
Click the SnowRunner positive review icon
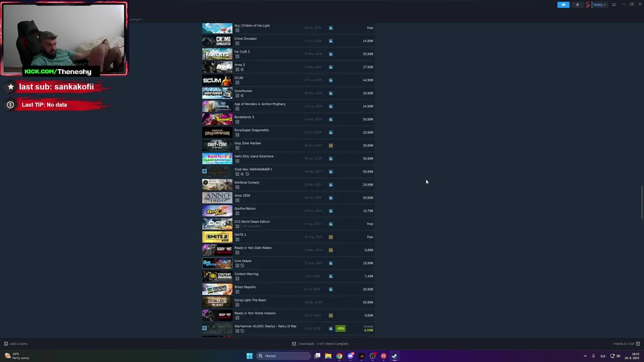click(331, 93)
